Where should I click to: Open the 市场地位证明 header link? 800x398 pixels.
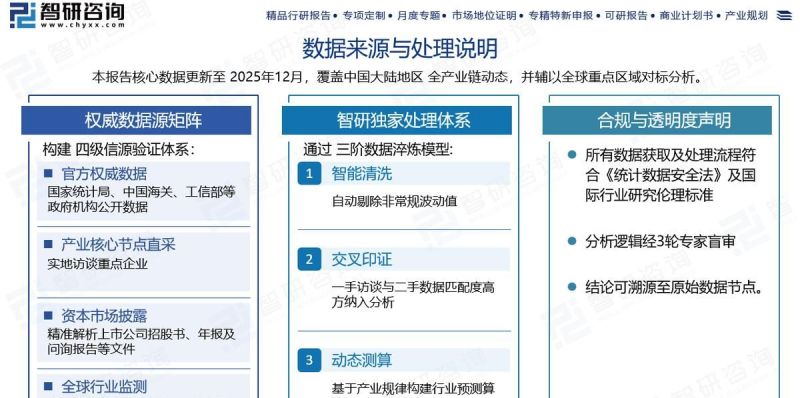[484, 16]
